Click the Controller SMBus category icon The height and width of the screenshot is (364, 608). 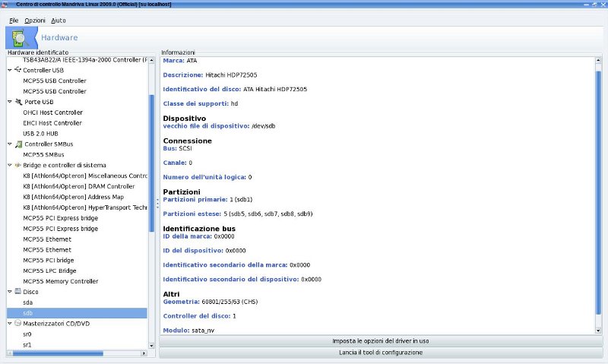[17, 144]
